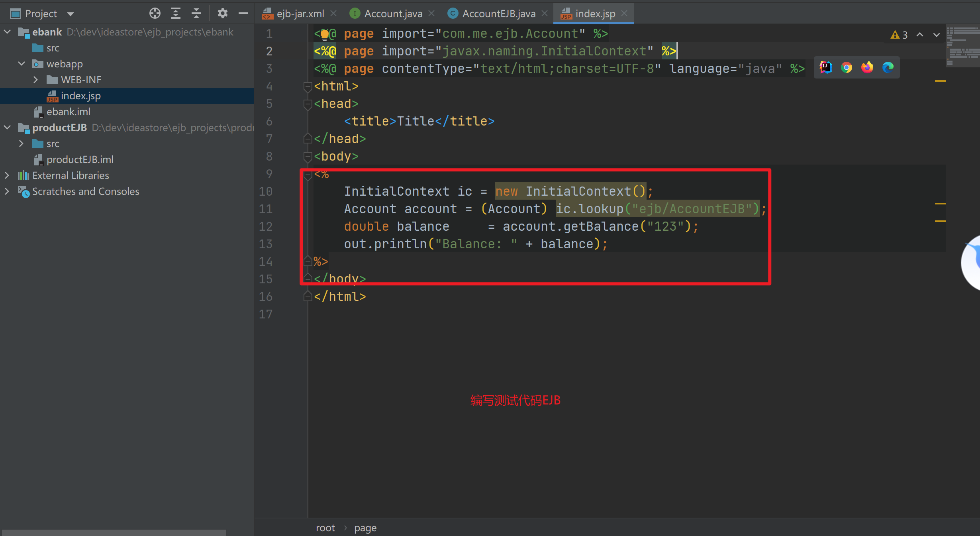
Task: Click the root breadcrumb
Action: pyautogui.click(x=325, y=528)
